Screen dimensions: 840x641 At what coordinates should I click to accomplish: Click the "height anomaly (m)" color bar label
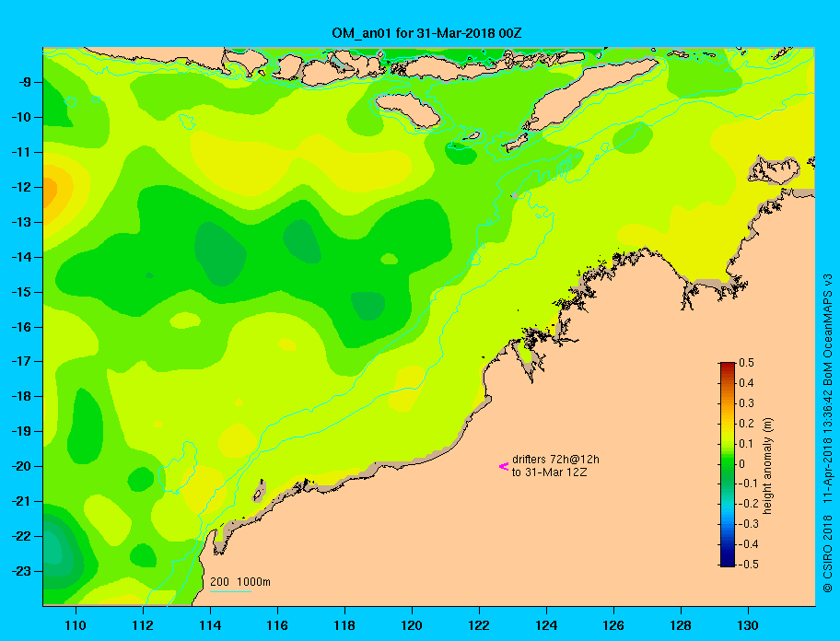(768, 465)
